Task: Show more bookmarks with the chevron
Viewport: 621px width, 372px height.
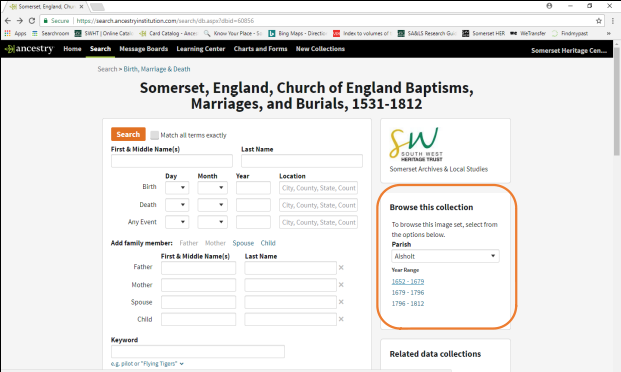Action: (609, 33)
